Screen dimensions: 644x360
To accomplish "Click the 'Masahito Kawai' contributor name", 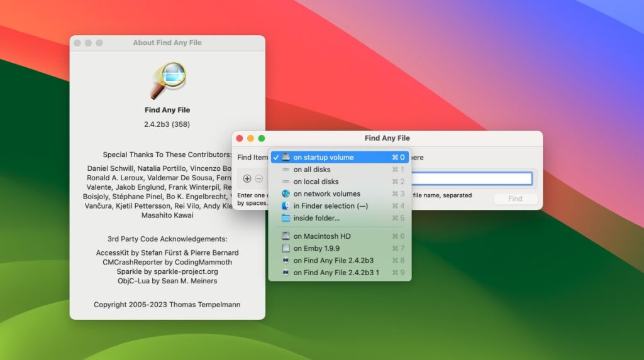I will [x=167, y=215].
